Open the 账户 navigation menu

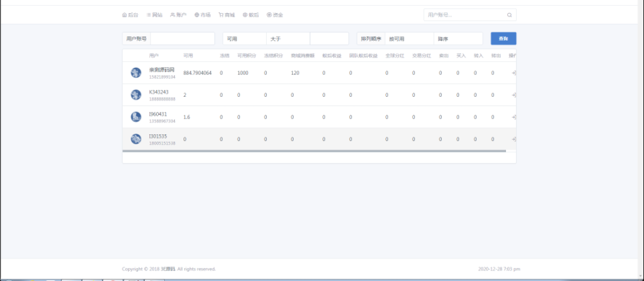178,15
